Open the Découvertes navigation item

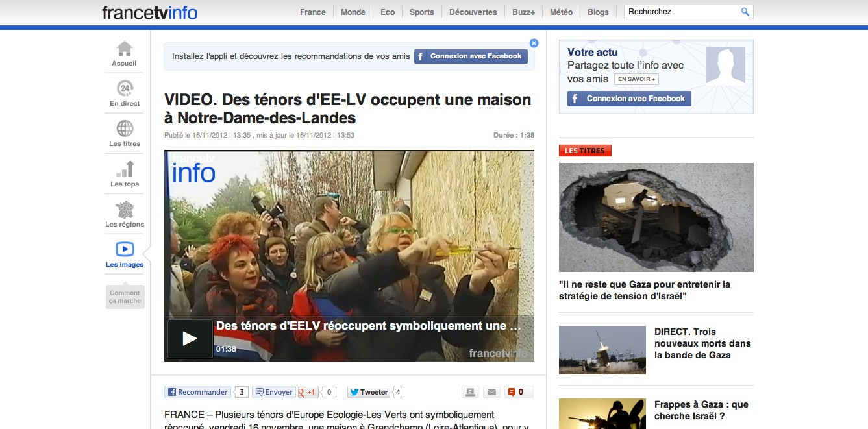pyautogui.click(x=473, y=12)
